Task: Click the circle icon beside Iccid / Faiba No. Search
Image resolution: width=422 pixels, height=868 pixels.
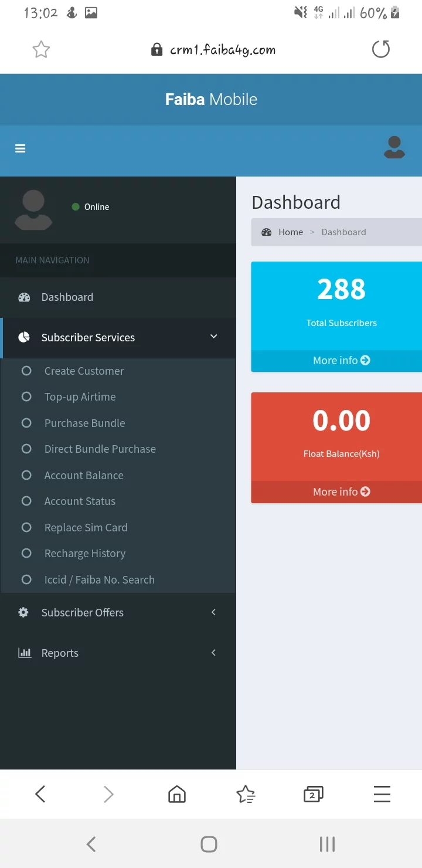Action: tap(26, 579)
